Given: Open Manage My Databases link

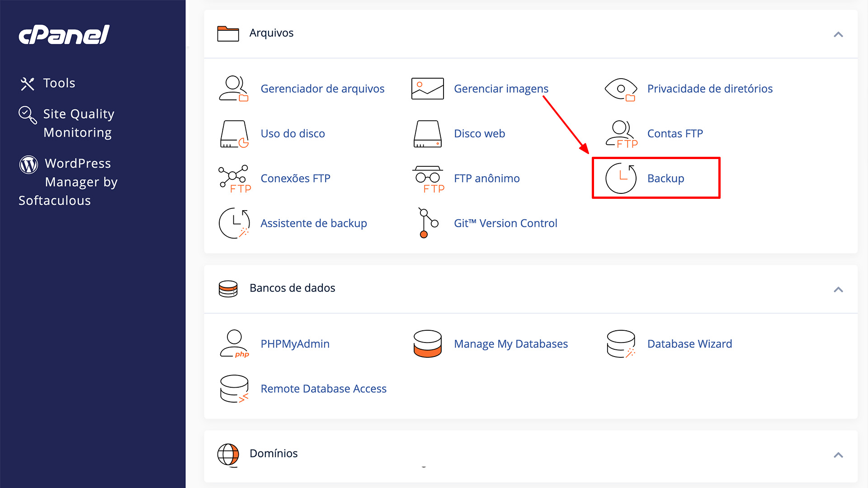Looking at the screenshot, I should [x=511, y=344].
